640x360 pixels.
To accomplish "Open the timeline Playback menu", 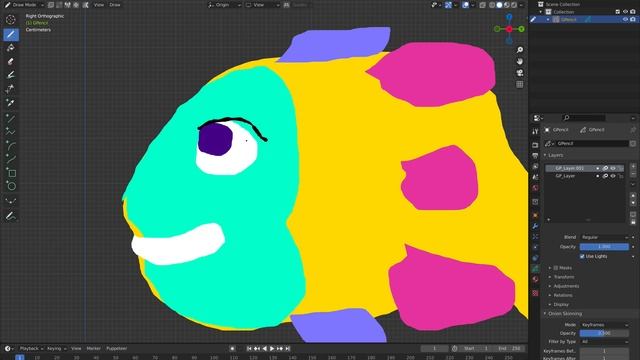I will click(x=31, y=349).
